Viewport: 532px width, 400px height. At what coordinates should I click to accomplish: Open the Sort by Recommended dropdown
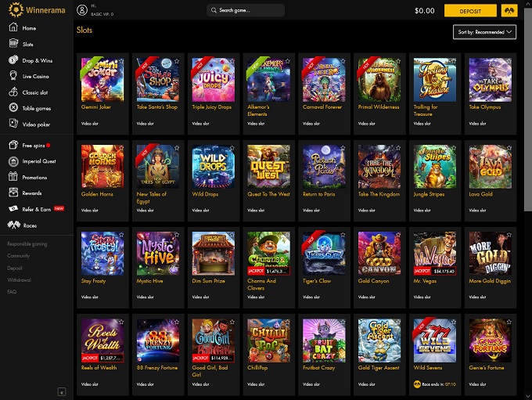click(x=484, y=32)
